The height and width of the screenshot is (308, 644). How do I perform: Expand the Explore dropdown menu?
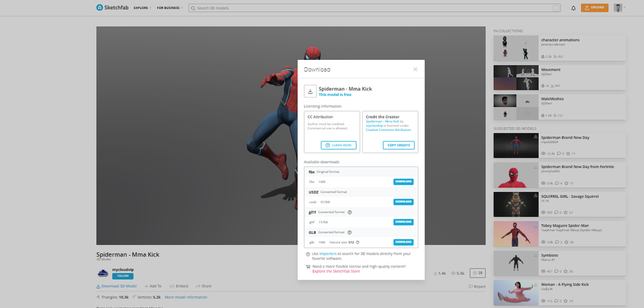click(x=142, y=8)
